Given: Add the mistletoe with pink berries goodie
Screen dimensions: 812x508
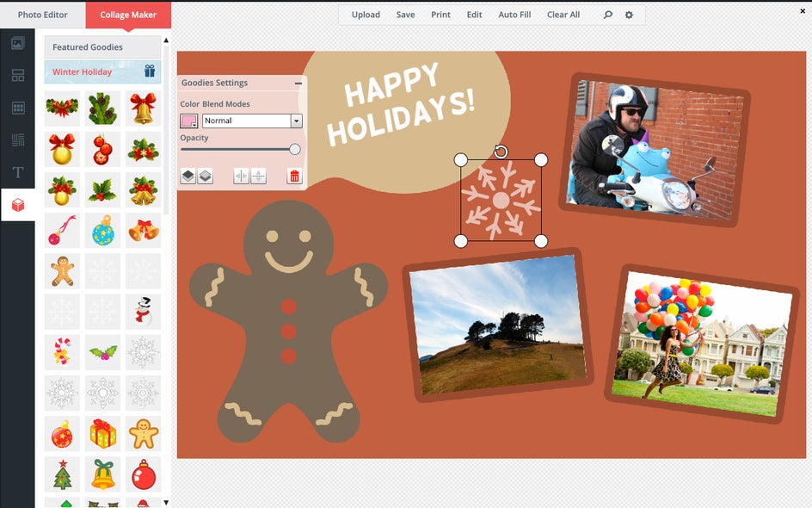Looking at the screenshot, I should click(x=102, y=352).
